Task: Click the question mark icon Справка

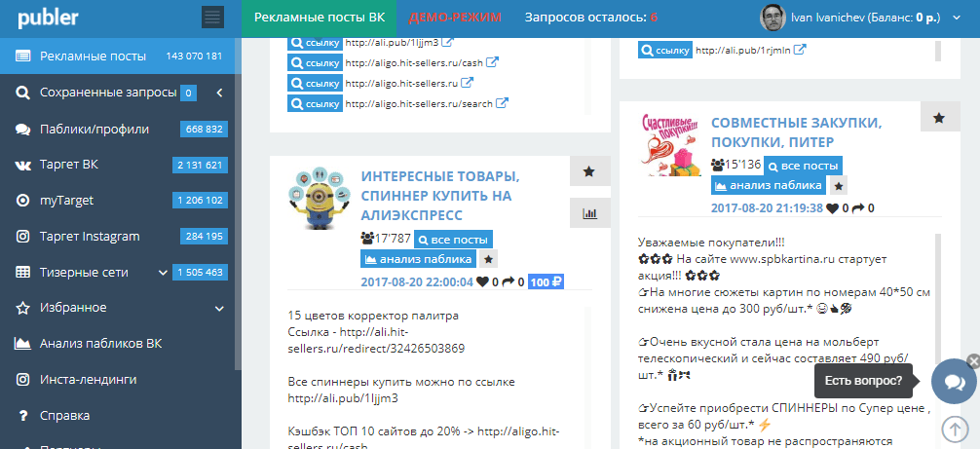Action: coord(23,415)
